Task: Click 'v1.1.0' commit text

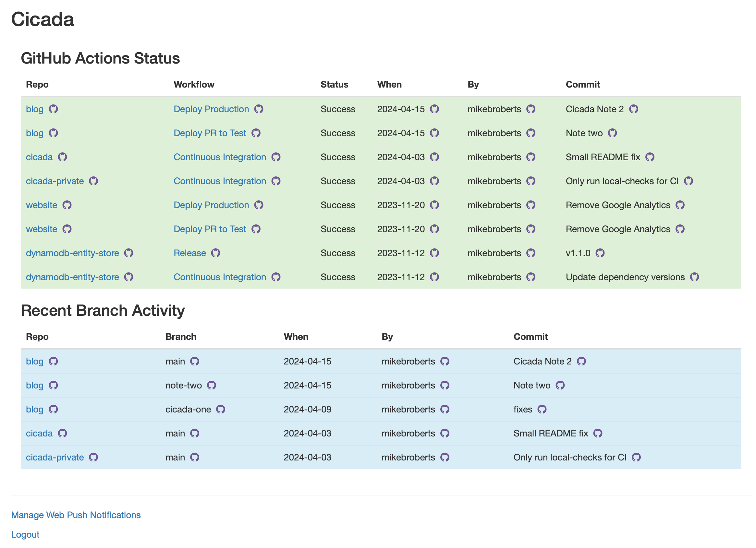Action: click(578, 253)
